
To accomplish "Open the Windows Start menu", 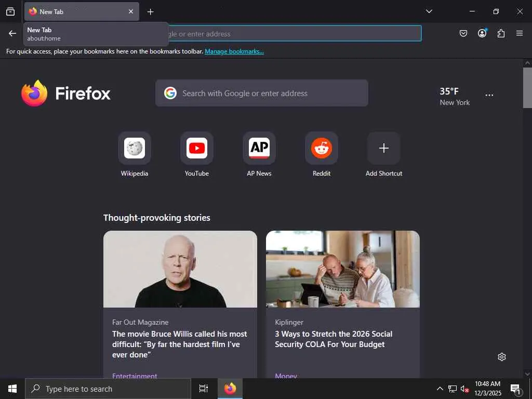I will pyautogui.click(x=12, y=389).
